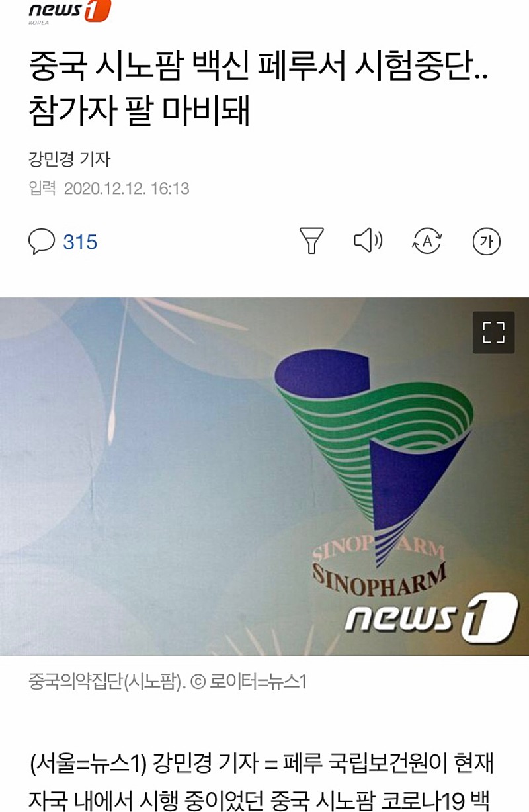Image resolution: width=529 pixels, height=812 pixels.
Task: Tap the news1 watermark on the photo
Action: point(431,618)
